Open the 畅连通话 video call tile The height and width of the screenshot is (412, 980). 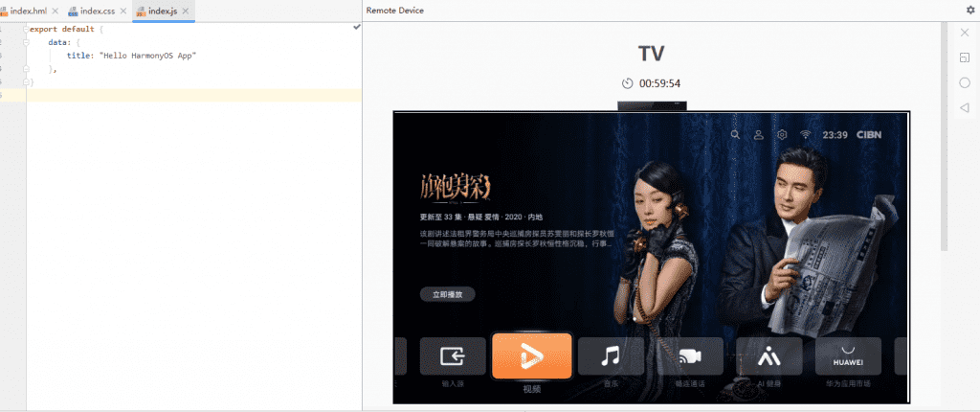tap(690, 356)
